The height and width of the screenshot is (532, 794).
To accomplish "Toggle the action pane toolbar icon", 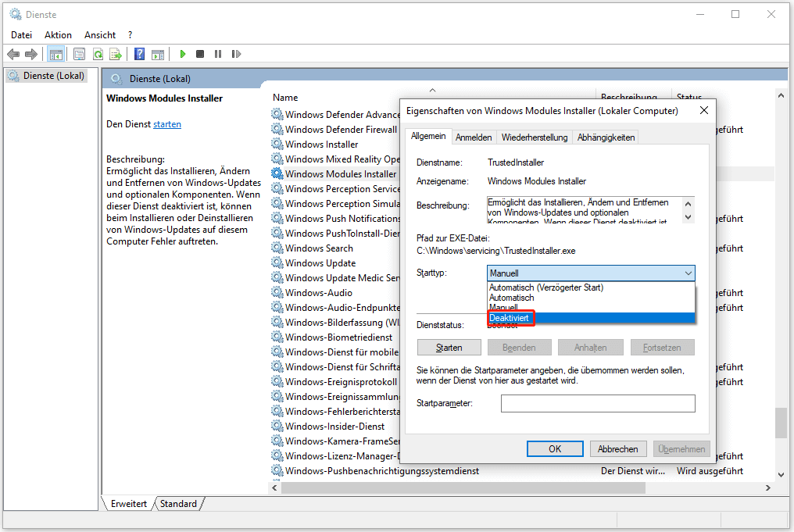I will [x=158, y=54].
